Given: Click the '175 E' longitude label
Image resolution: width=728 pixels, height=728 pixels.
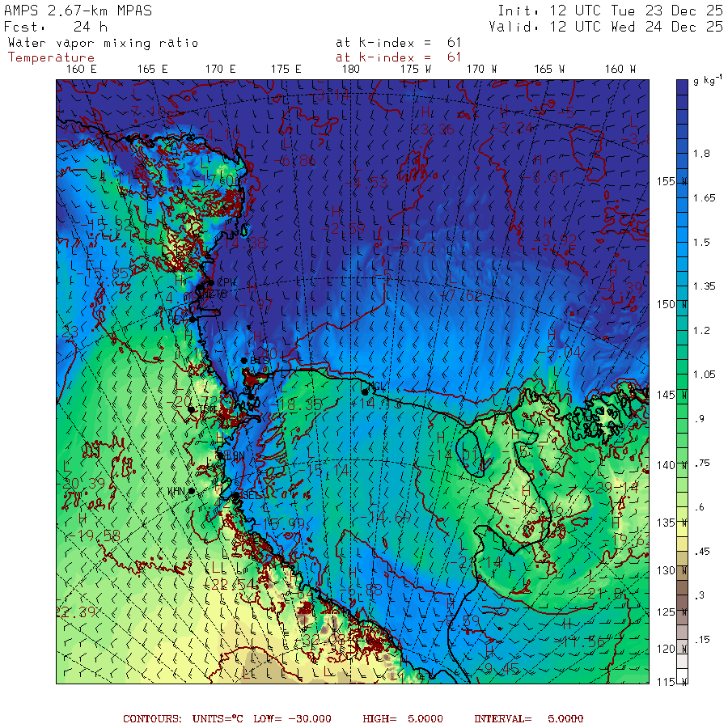Looking at the screenshot, I should point(286,70).
